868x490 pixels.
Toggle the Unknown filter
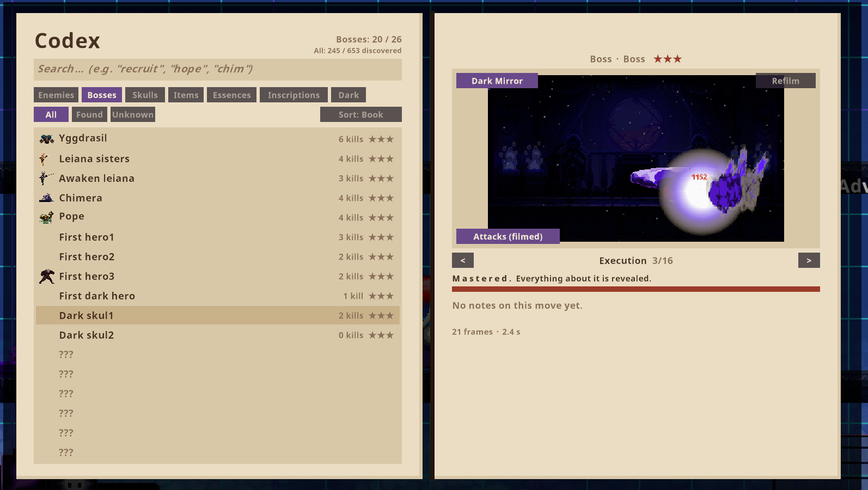[133, 114]
